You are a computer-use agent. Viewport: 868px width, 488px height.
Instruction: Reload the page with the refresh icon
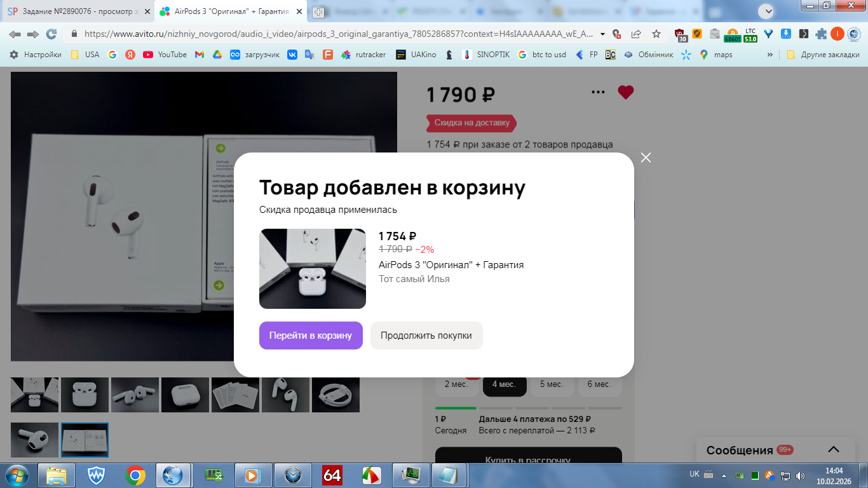click(51, 34)
